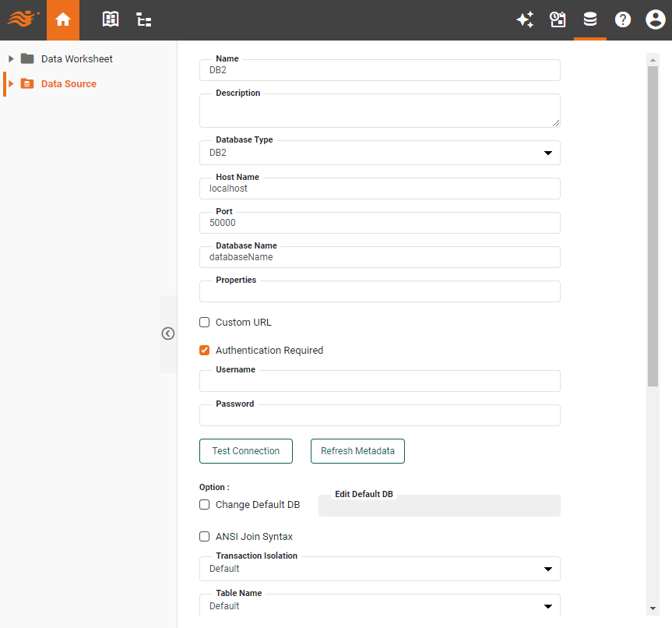Enable the Custom URL checkbox
This screenshot has height=628, width=672.
(204, 322)
